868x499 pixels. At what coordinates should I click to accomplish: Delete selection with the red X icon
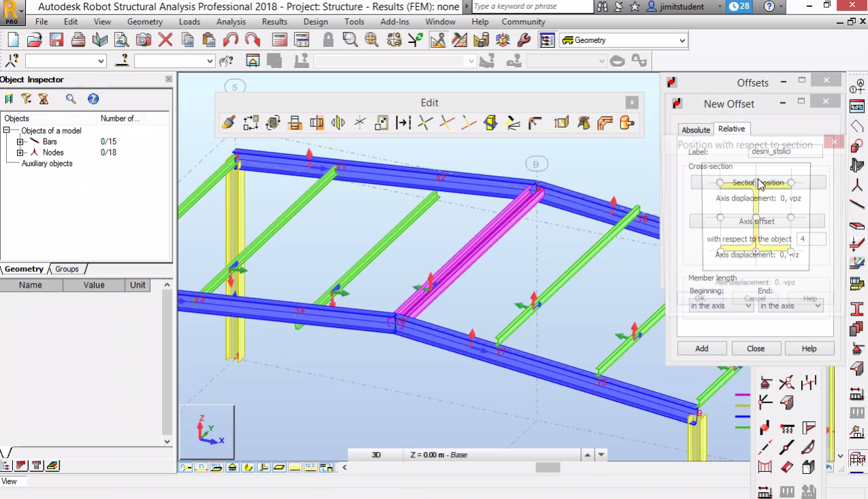(x=166, y=40)
